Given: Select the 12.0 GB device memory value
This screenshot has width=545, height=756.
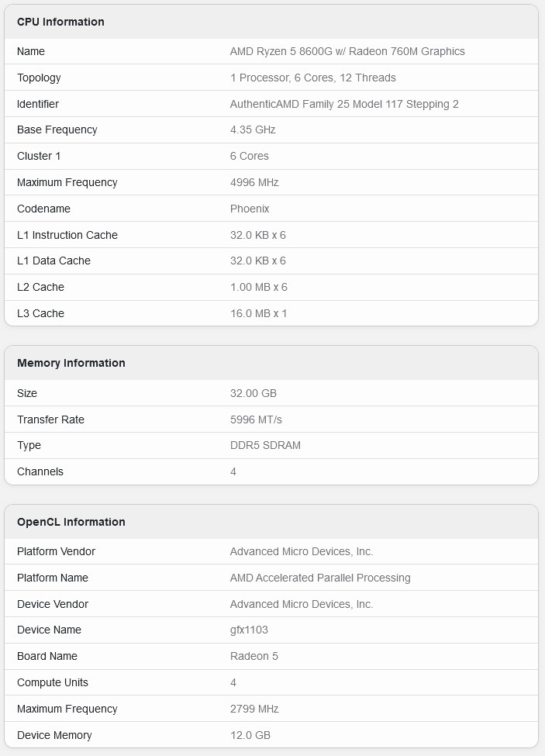Looking at the screenshot, I should (x=250, y=735).
